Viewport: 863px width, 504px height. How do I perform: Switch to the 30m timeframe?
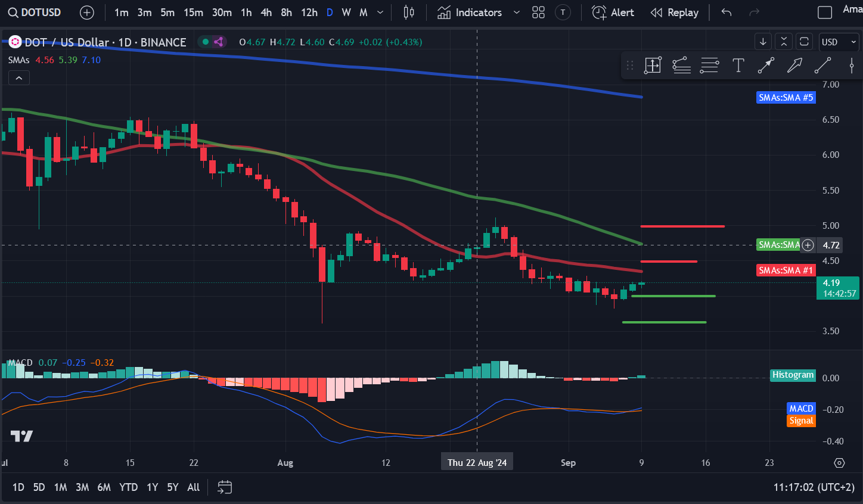tap(222, 13)
